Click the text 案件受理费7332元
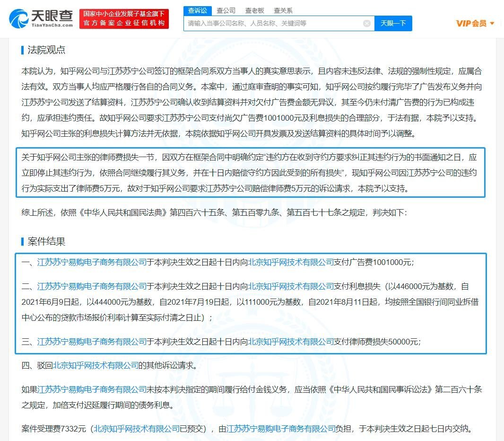 (x=54, y=429)
